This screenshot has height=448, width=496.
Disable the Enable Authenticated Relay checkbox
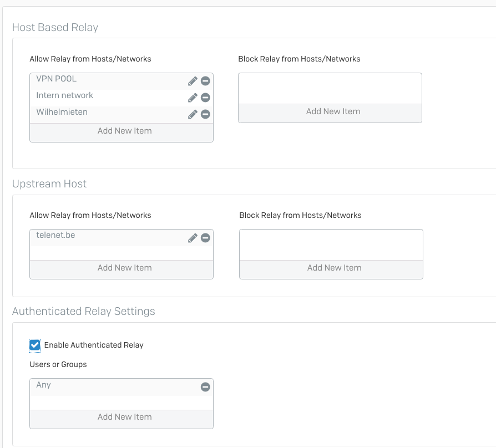[x=34, y=345]
